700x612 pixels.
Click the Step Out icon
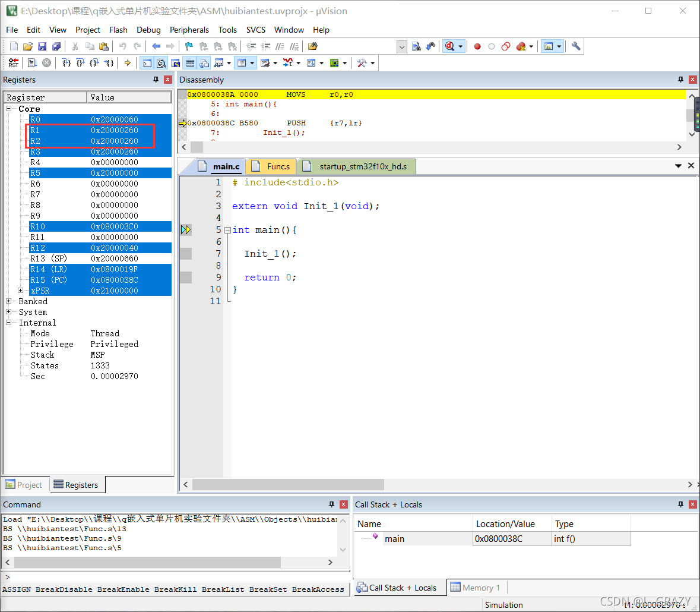click(94, 63)
